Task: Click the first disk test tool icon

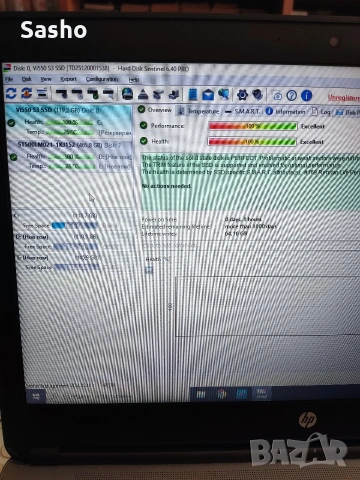Action: [x=62, y=94]
